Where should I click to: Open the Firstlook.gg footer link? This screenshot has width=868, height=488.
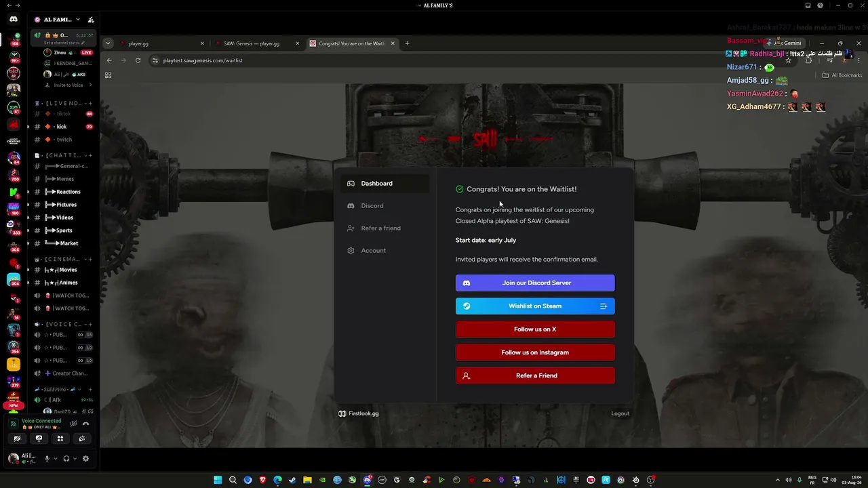(359, 413)
